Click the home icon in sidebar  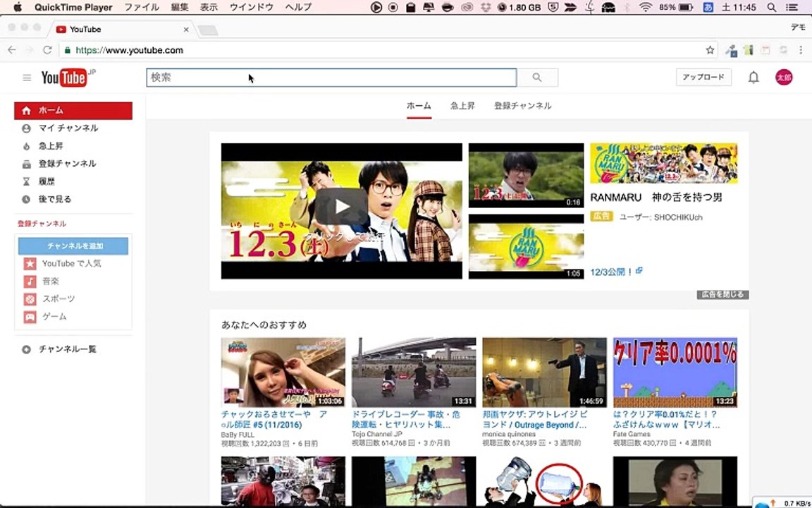[x=26, y=110]
